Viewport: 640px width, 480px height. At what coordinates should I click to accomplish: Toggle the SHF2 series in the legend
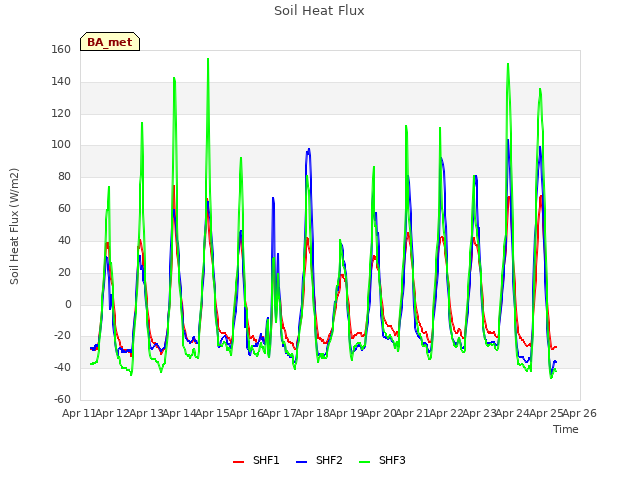319,460
